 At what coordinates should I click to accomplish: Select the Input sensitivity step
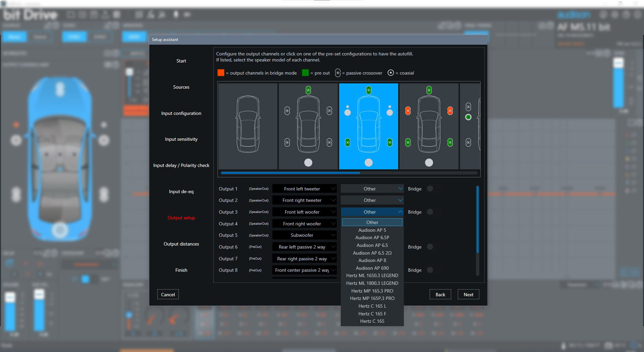point(181,139)
